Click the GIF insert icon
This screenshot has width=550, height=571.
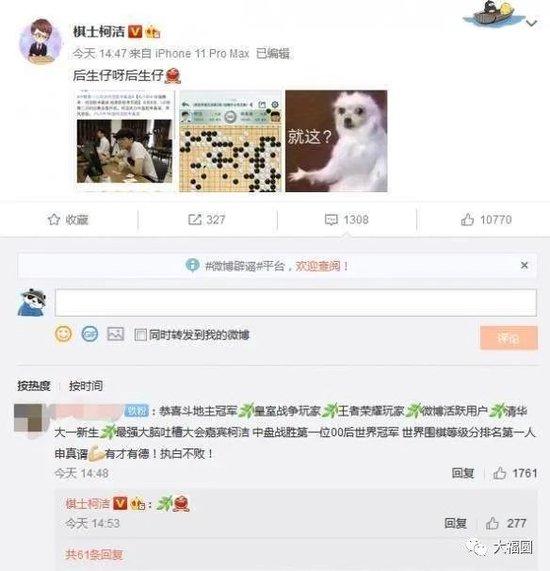[90, 334]
